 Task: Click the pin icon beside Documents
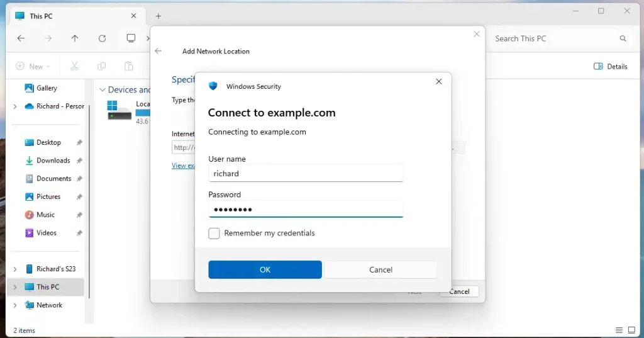click(79, 179)
